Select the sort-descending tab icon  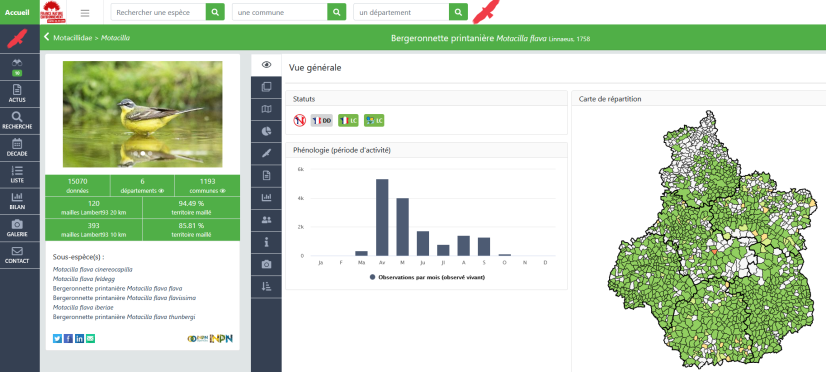click(x=267, y=287)
